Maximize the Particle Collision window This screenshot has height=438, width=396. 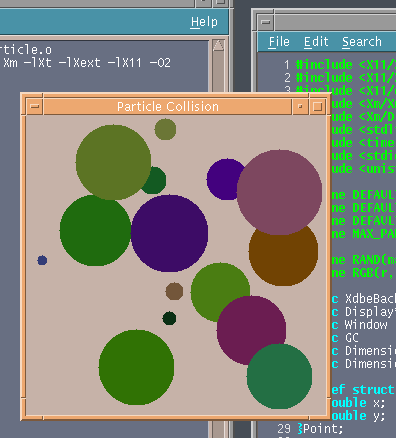tap(317, 107)
